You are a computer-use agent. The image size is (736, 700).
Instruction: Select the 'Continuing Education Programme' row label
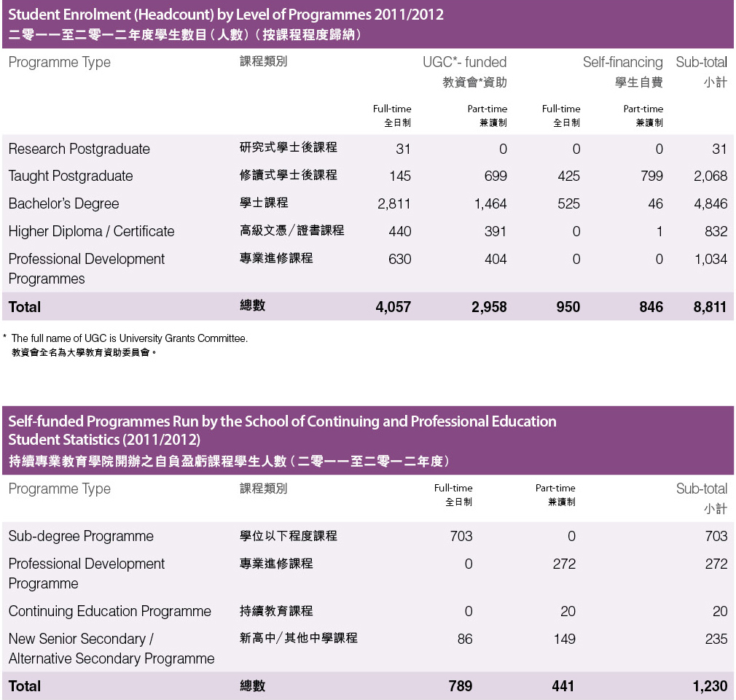pyautogui.click(x=110, y=611)
